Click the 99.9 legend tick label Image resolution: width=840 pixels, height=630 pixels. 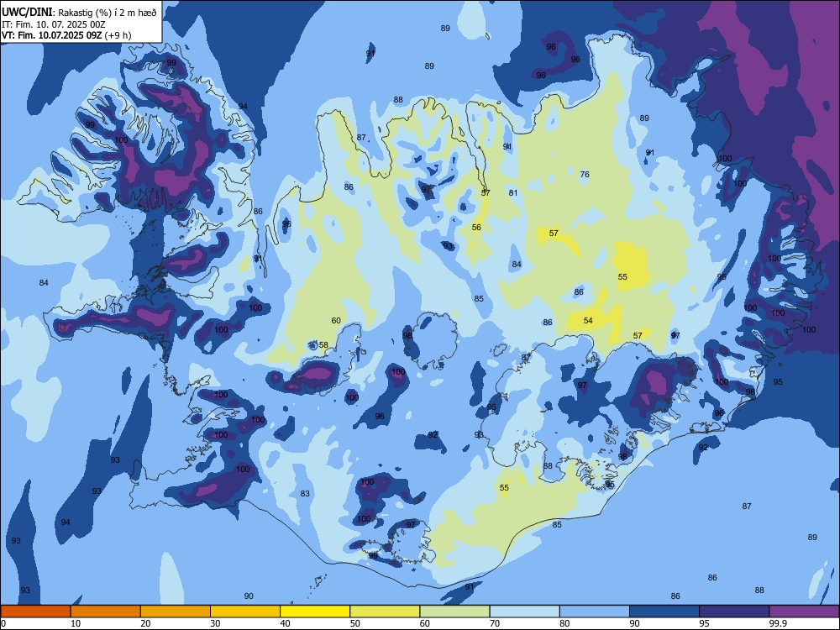777,623
